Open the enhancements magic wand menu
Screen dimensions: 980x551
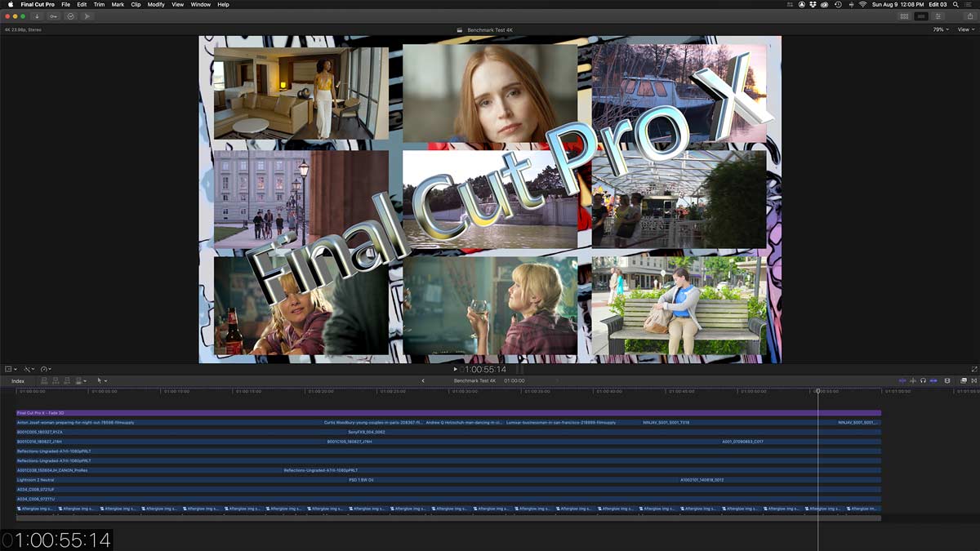pos(29,369)
